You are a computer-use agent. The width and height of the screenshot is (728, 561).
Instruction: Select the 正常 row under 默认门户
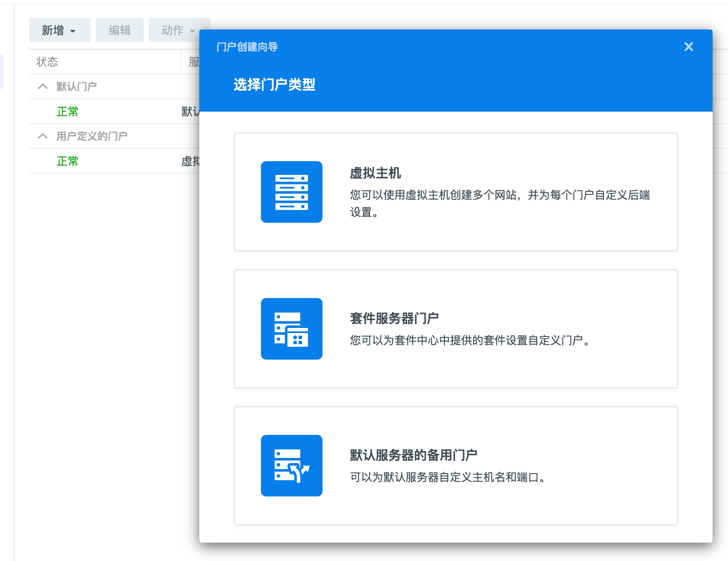(114, 112)
